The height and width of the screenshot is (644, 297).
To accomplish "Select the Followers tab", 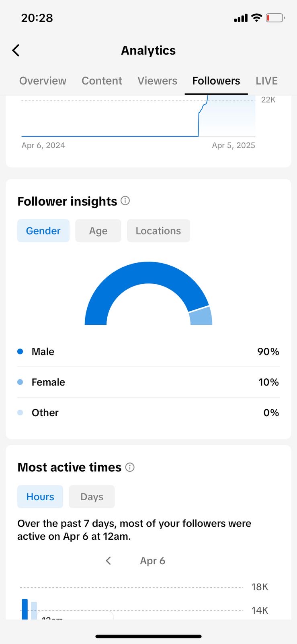I will tap(216, 81).
